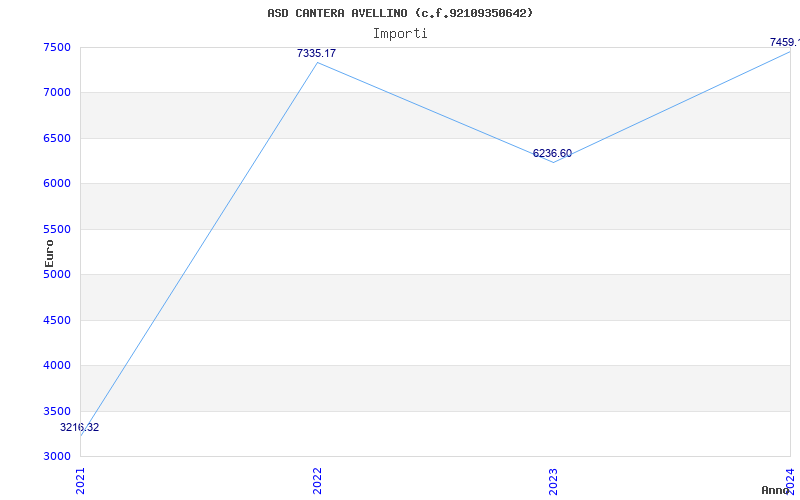Click the Euro axis label

point(49,253)
